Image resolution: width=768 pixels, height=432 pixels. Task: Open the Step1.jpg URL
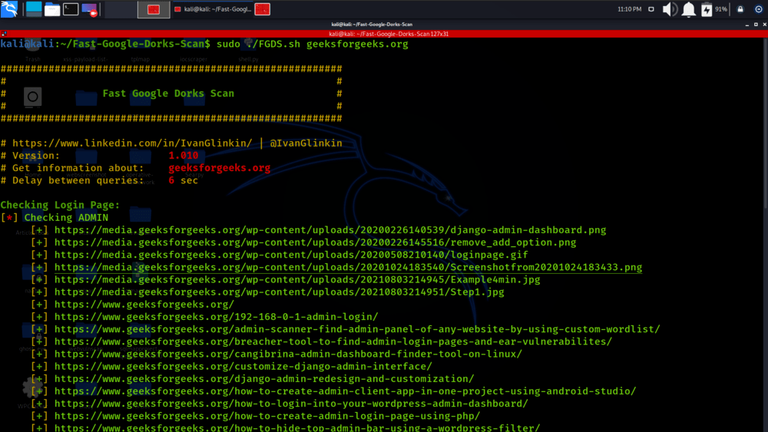pyautogui.click(x=279, y=292)
